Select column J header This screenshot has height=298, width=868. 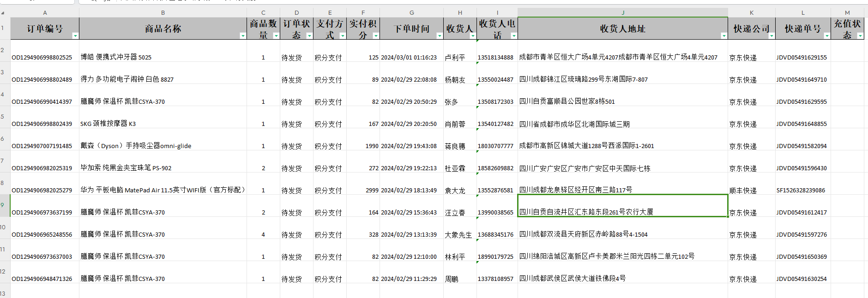623,13
